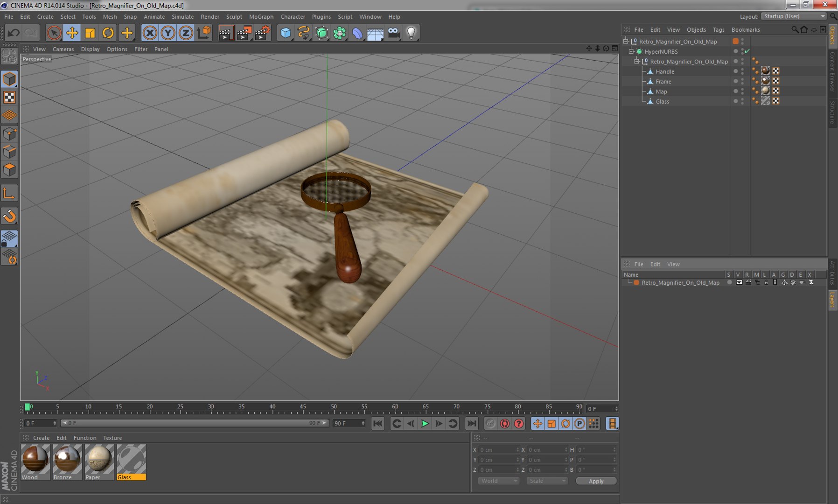The image size is (838, 504).
Task: Open the Cameras viewport menu
Action: pyautogui.click(x=63, y=49)
